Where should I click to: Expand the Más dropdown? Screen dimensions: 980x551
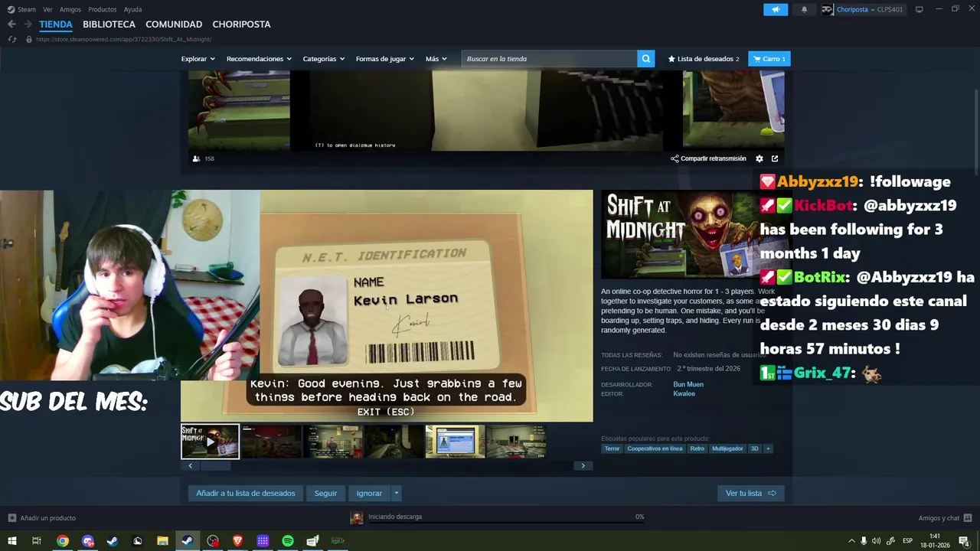436,59
